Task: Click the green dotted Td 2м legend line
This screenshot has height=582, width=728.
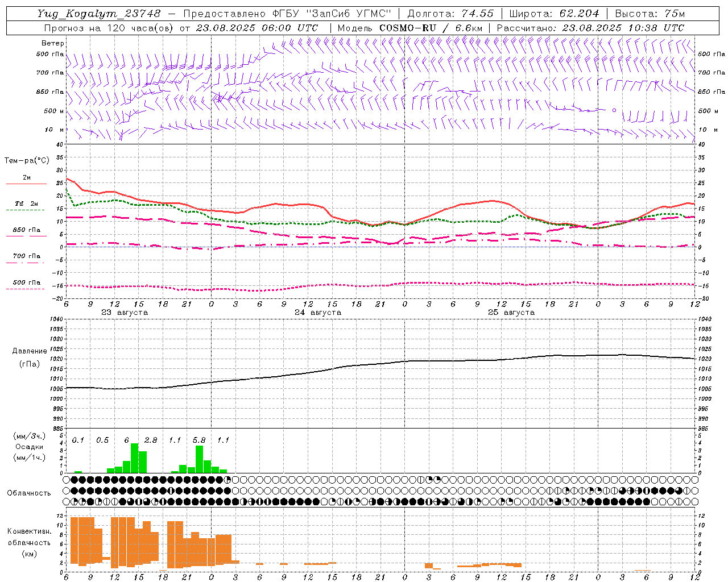Action: 25,210
